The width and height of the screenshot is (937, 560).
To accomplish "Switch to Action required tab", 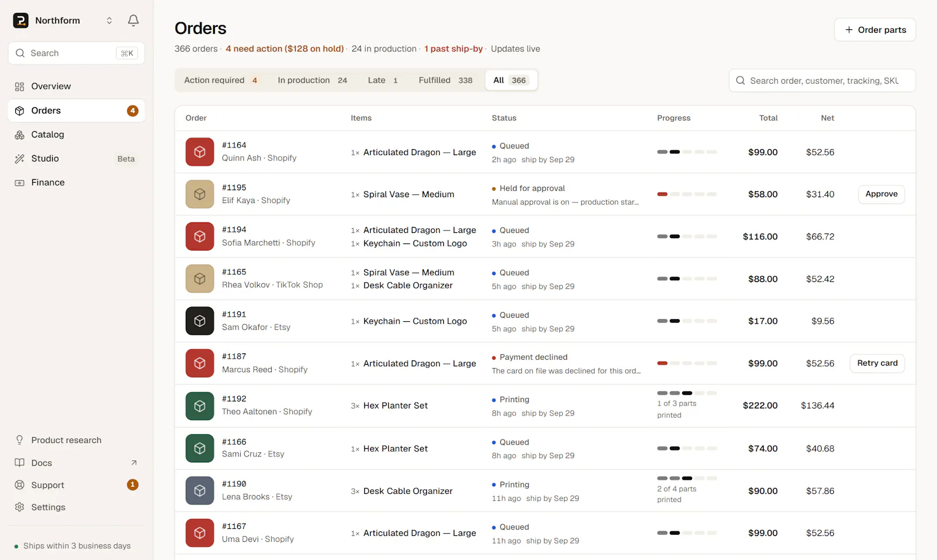I will 221,80.
